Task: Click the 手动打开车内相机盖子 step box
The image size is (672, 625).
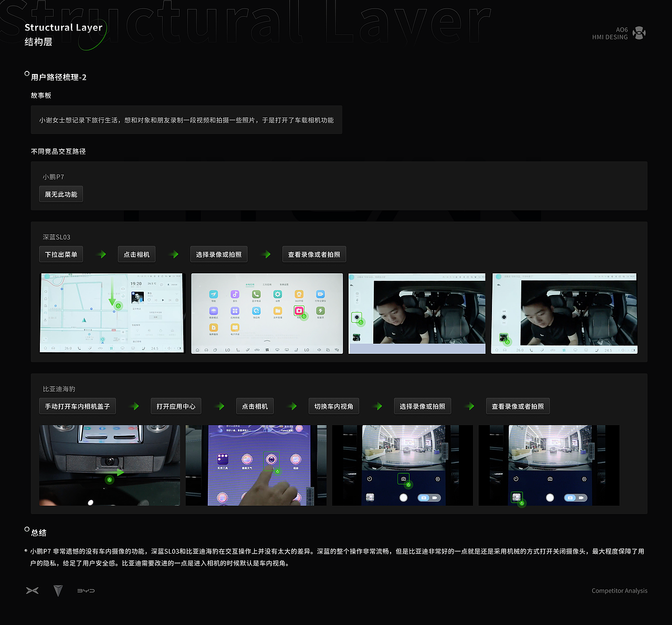Action: tap(78, 406)
